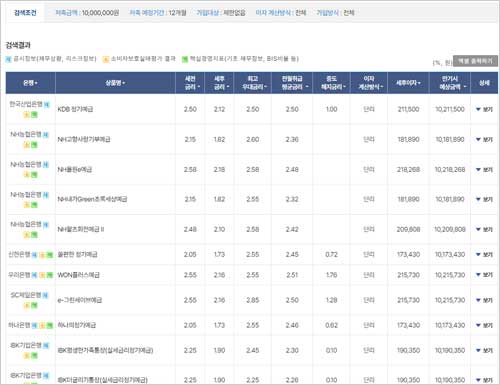Open orange 소비자보호 icon for NH올원e예금

click(27, 175)
